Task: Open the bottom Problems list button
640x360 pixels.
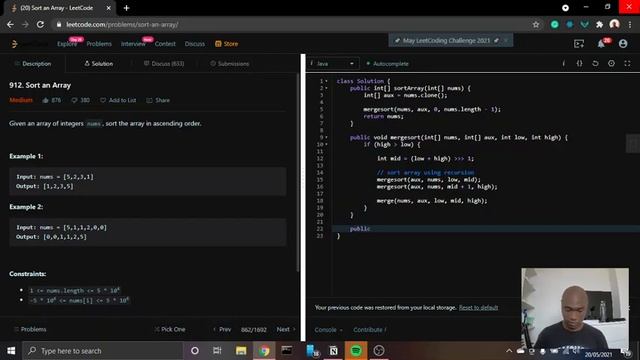Action: [x=30, y=329]
